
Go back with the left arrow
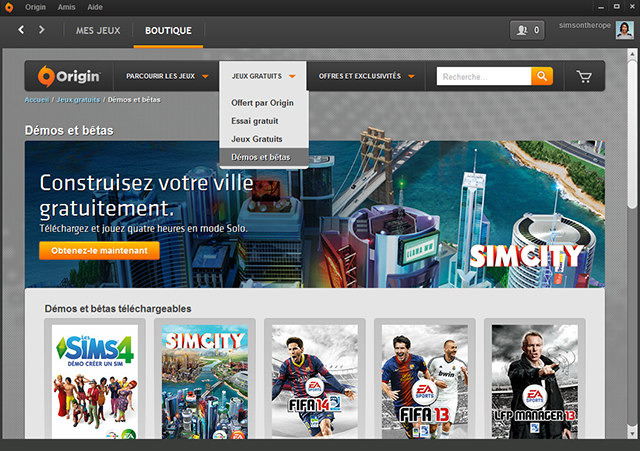pyautogui.click(x=21, y=29)
